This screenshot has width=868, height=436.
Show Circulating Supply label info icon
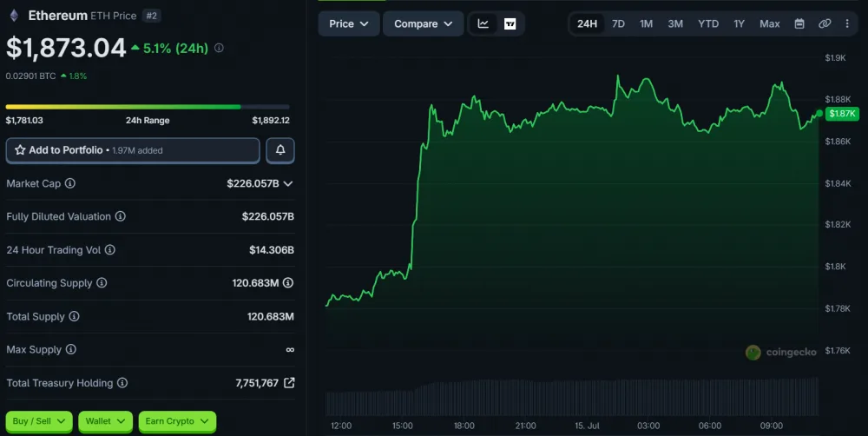102,283
